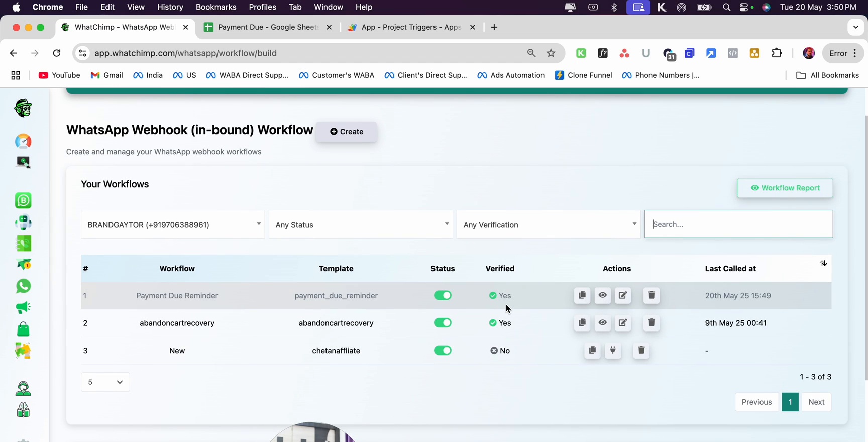Viewport: 868px width, 442px height.
Task: Bookmark this page with the star icon
Action: [551, 53]
